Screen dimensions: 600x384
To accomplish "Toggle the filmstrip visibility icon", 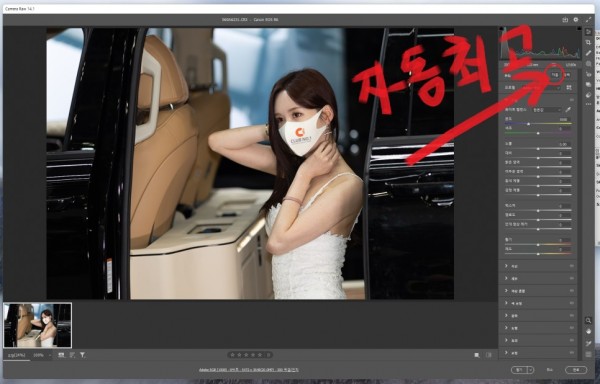I will (x=61, y=355).
